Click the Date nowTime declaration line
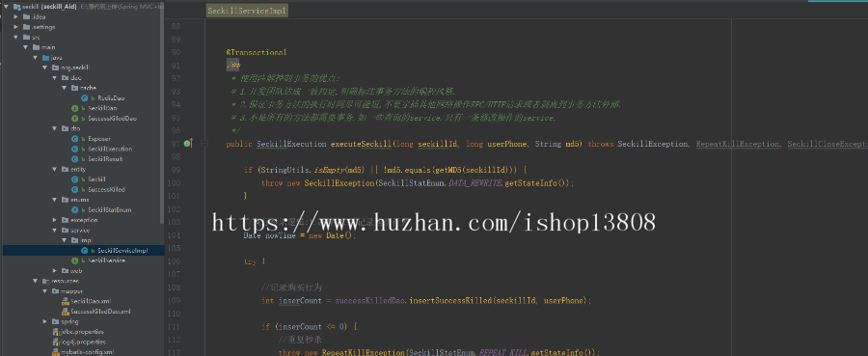Viewport: 868px width, 356px height. pyautogui.click(x=301, y=235)
